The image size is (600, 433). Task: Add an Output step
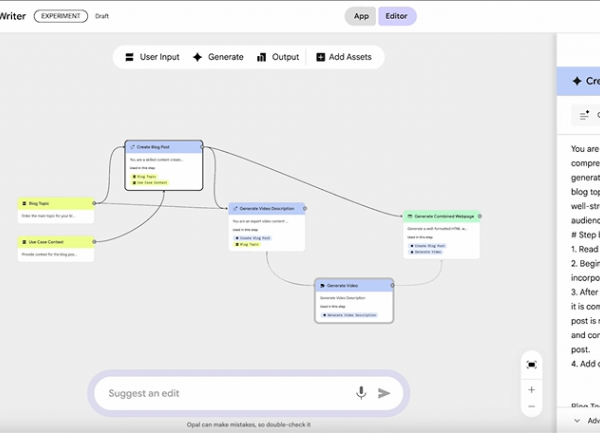278,57
